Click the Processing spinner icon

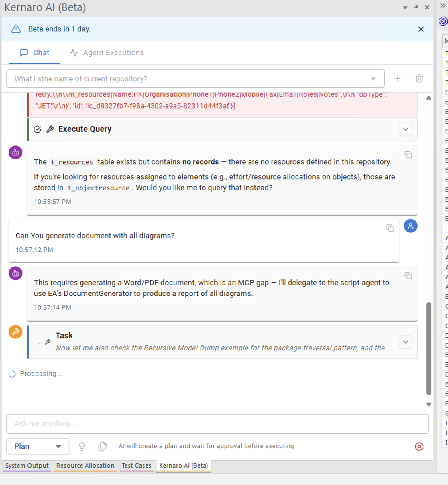pyautogui.click(x=12, y=374)
